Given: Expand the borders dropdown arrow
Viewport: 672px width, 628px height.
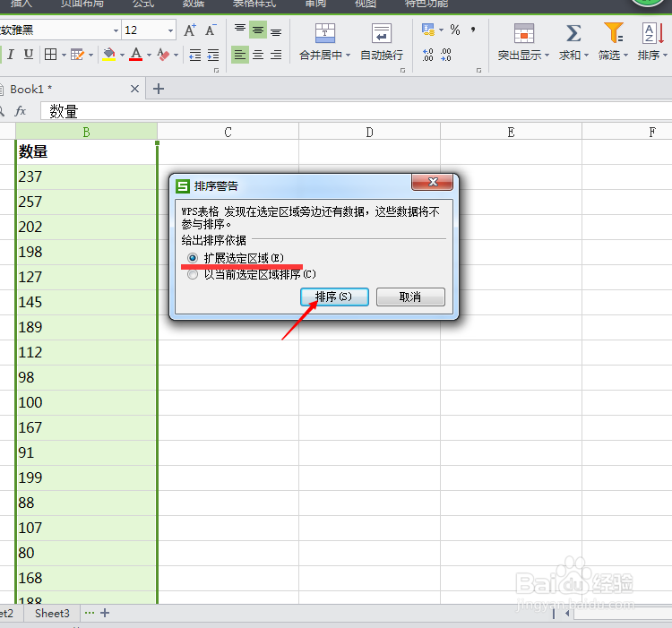Looking at the screenshot, I should (x=64, y=55).
